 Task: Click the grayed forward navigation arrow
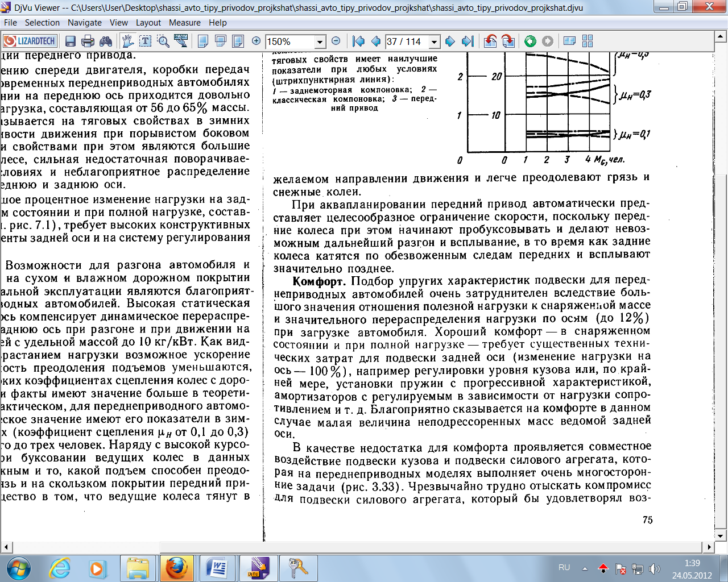tap(547, 41)
